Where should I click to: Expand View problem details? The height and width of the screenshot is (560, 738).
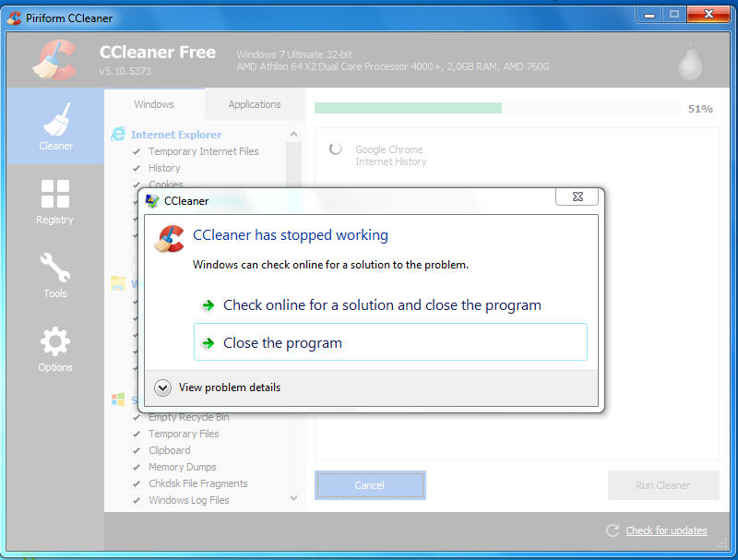pos(163,387)
